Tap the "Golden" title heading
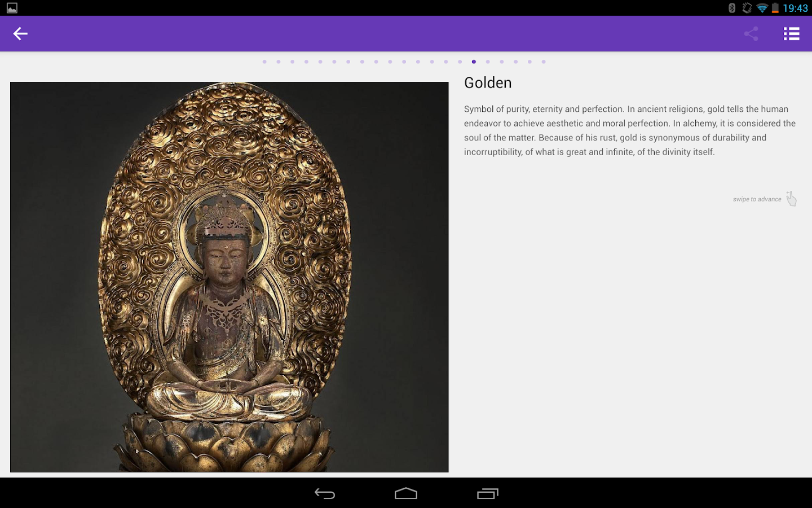Viewport: 812px width, 508px height. pyautogui.click(x=488, y=83)
